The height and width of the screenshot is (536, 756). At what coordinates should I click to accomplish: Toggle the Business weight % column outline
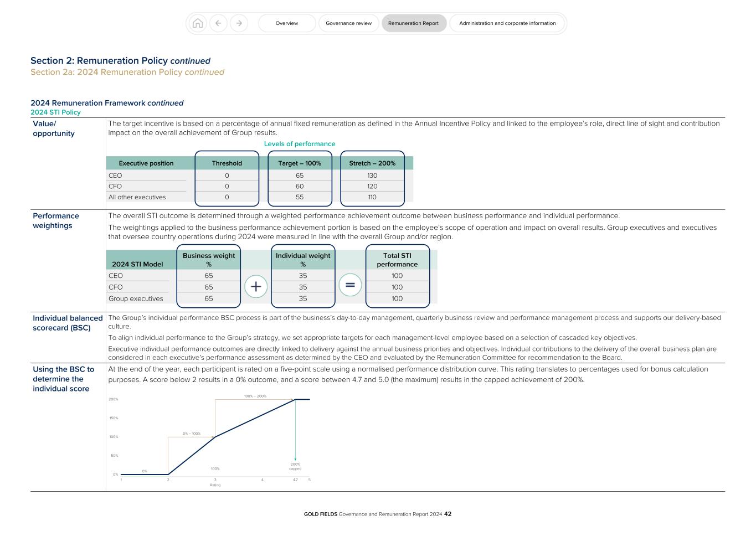click(209, 259)
